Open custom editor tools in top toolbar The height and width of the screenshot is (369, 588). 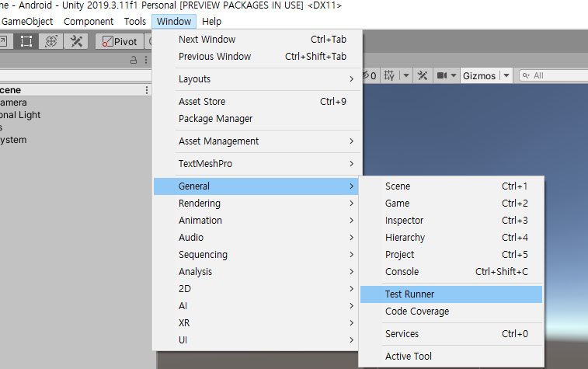(x=76, y=41)
